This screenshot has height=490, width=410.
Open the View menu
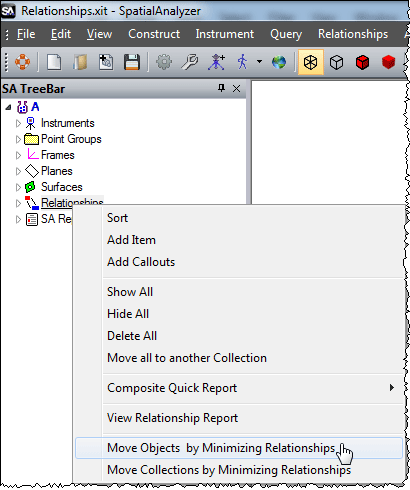click(x=99, y=34)
